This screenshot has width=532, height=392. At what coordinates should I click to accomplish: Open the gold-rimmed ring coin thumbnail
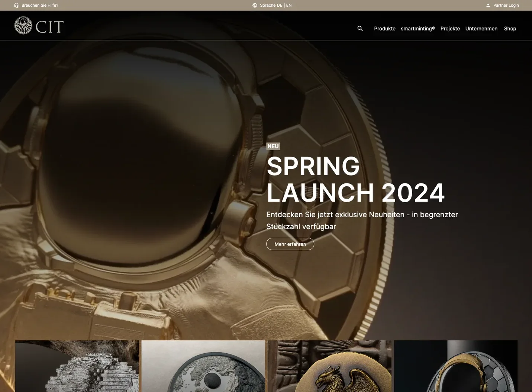coord(456,366)
